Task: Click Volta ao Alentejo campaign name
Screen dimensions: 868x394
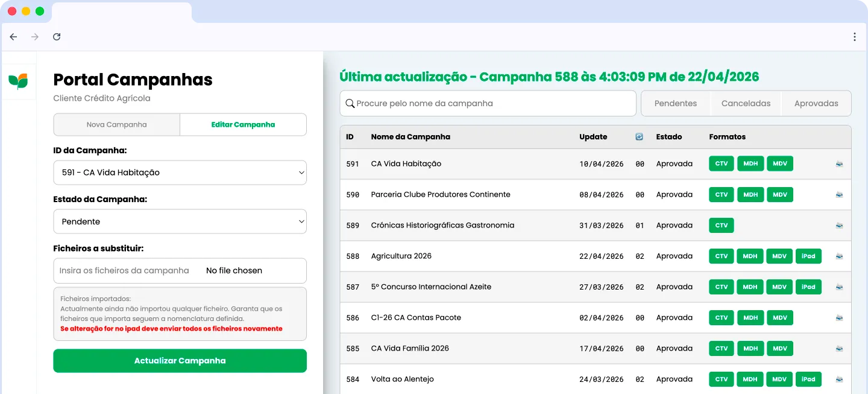Action: pyautogui.click(x=403, y=380)
